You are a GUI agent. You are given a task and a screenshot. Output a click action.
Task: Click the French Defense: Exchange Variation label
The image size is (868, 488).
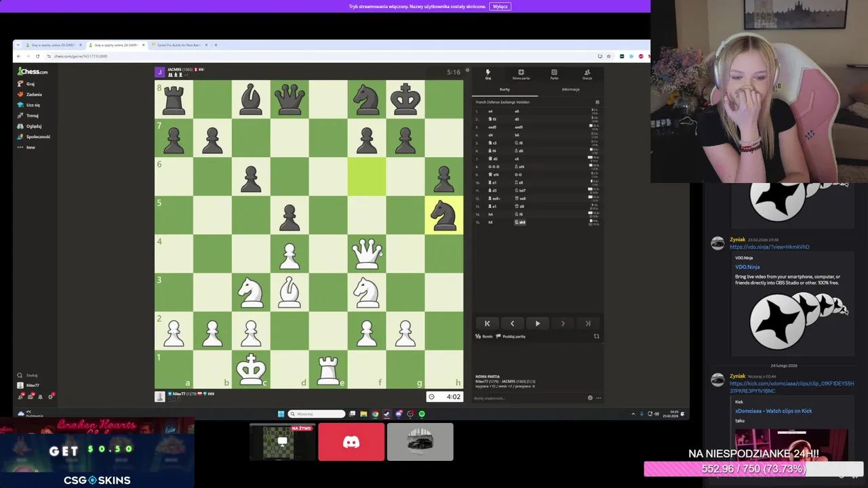(x=502, y=102)
